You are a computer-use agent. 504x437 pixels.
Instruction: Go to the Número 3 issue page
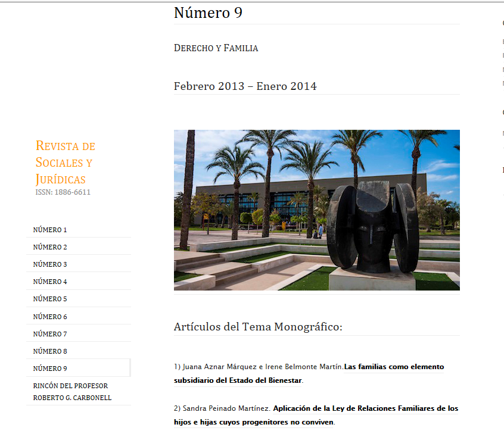click(x=50, y=264)
